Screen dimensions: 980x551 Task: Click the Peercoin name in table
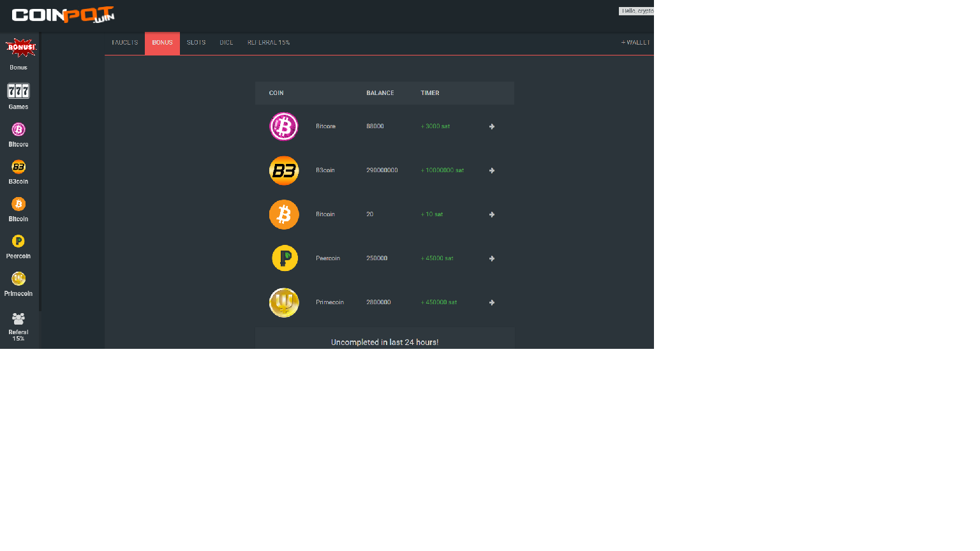pos(328,258)
